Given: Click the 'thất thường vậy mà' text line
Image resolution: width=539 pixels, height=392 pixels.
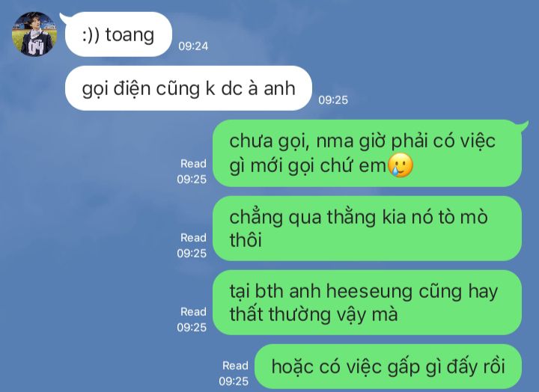Looking at the screenshot, I should click(x=314, y=315).
